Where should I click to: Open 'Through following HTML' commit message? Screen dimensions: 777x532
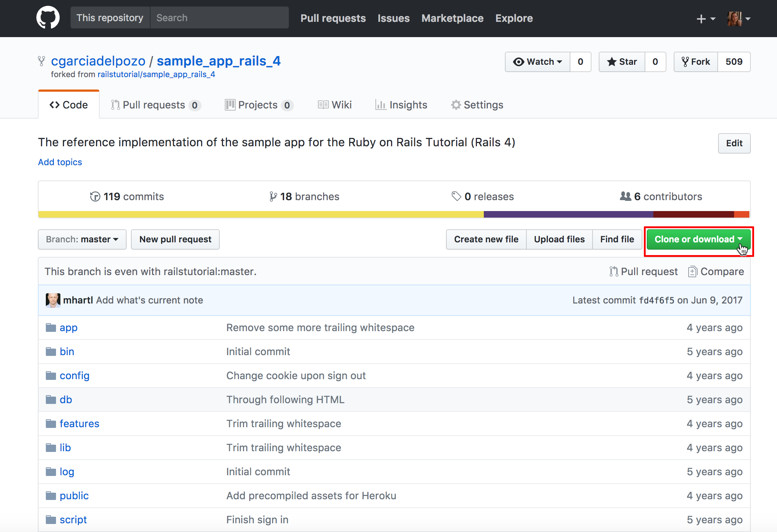tap(285, 400)
